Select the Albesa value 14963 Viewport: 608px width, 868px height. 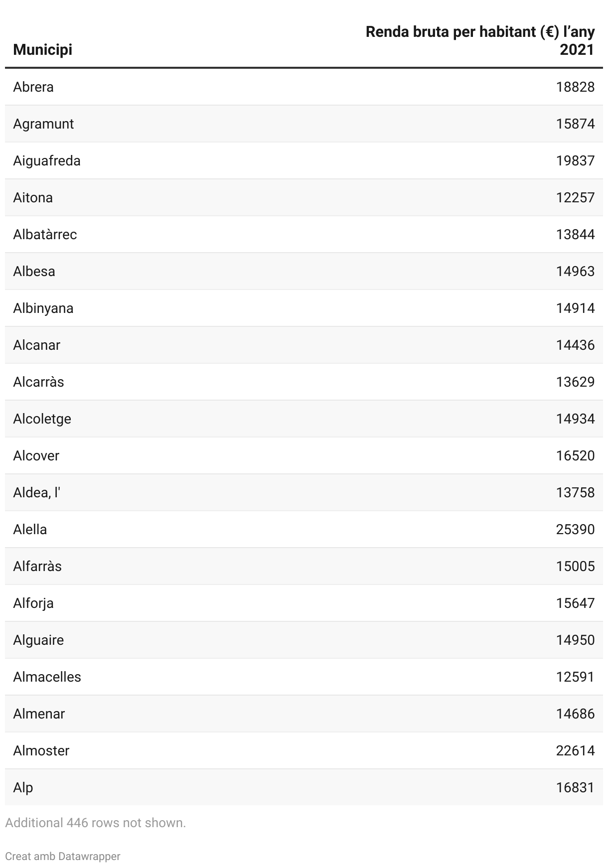click(575, 271)
